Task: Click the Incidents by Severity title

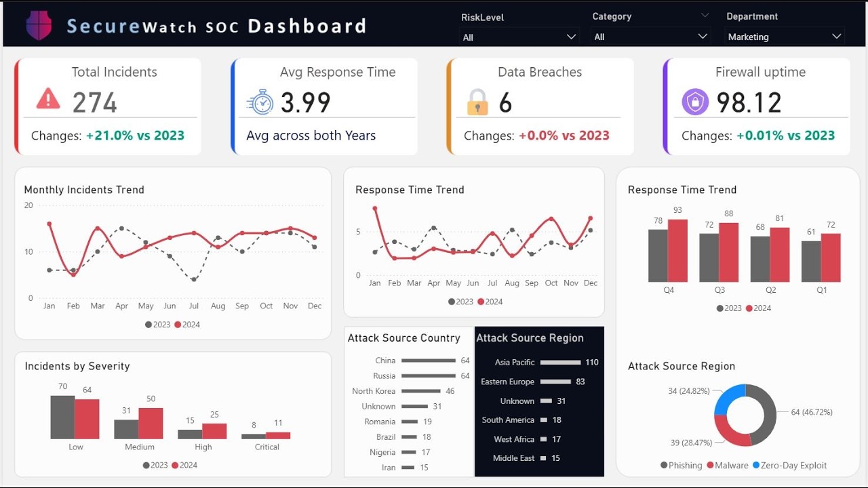Action: point(77,366)
